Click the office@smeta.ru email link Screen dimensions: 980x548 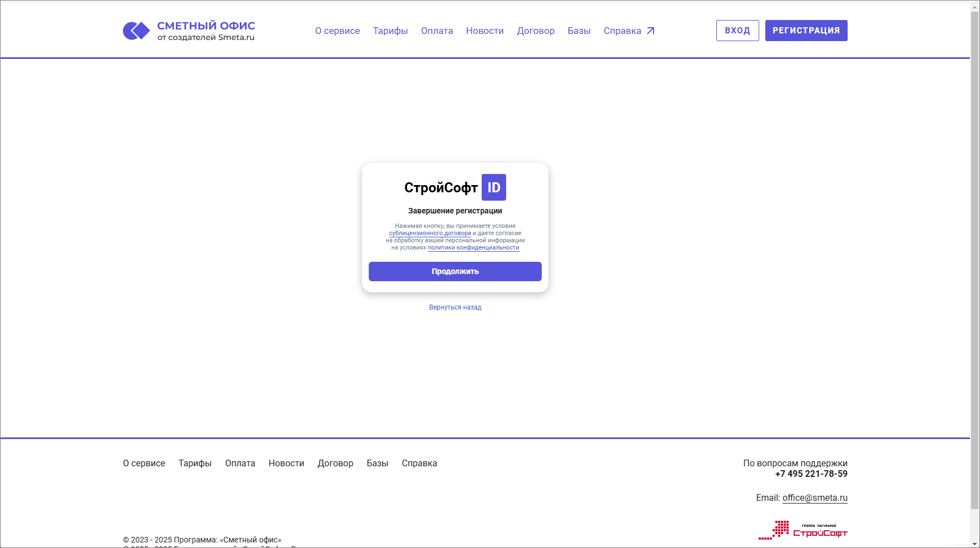tap(814, 498)
